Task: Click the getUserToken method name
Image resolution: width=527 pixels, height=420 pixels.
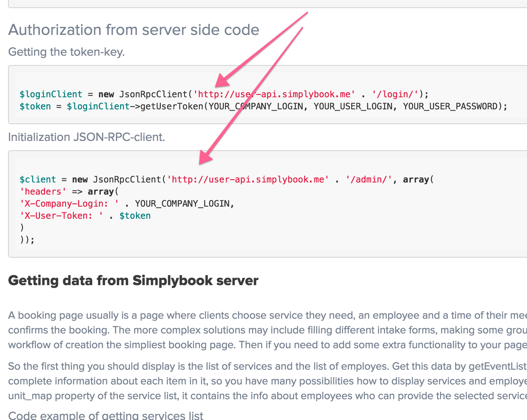Action: pos(172,106)
